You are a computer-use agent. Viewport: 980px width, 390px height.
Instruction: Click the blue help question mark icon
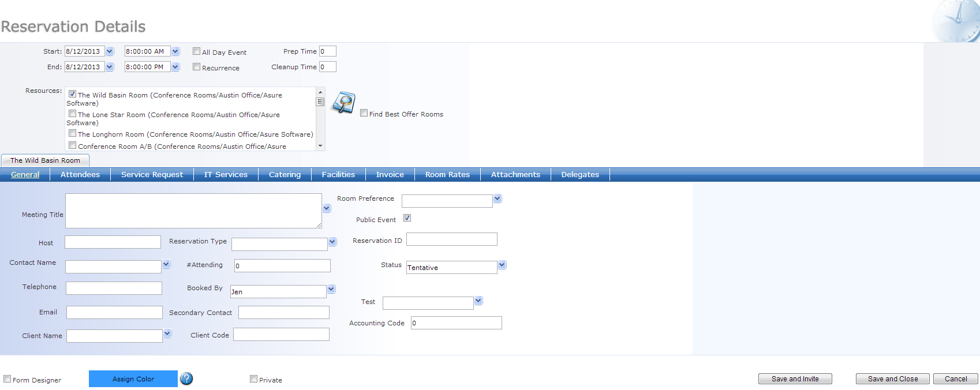click(186, 378)
